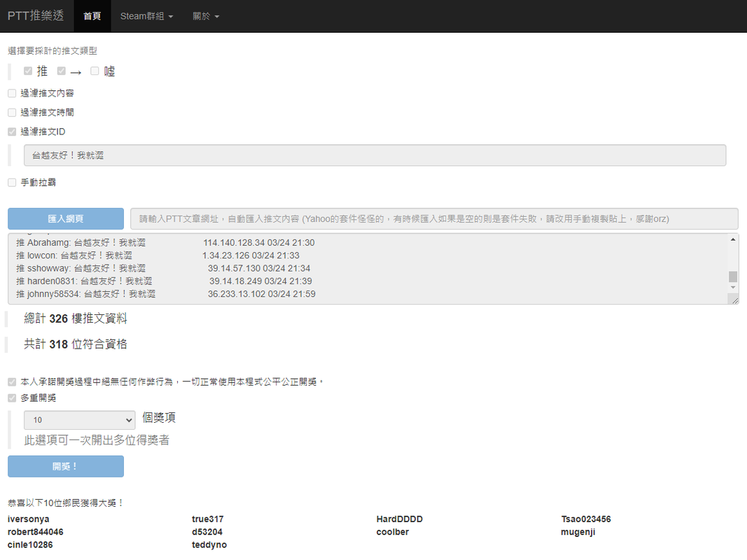Click winner name coolber
Screen dimensions: 747x560
(x=393, y=533)
